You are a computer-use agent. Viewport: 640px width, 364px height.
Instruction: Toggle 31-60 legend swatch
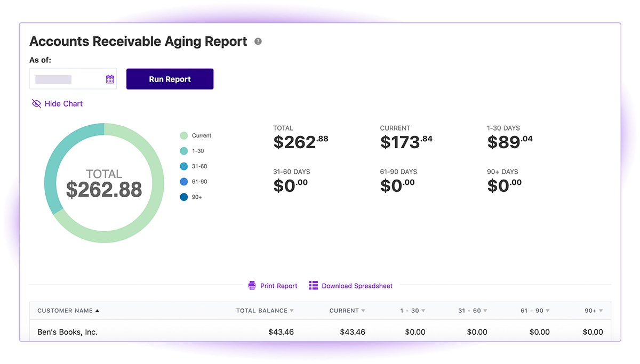point(184,166)
